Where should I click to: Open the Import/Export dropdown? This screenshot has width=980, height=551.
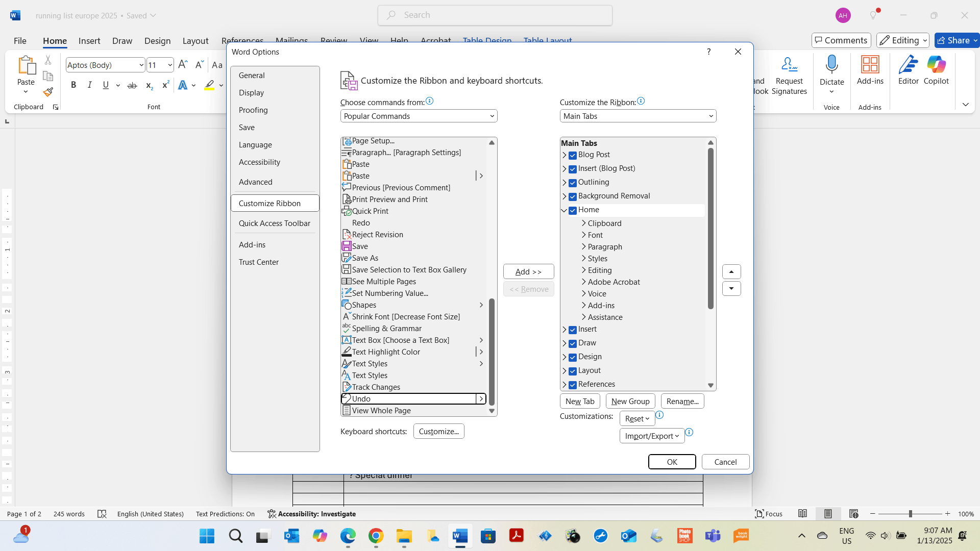652,436
